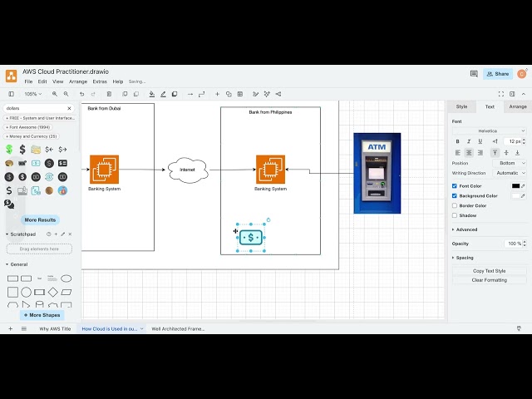Viewport: 532px width, 399px height.
Task: Open the black font color swatch
Action: (515, 186)
